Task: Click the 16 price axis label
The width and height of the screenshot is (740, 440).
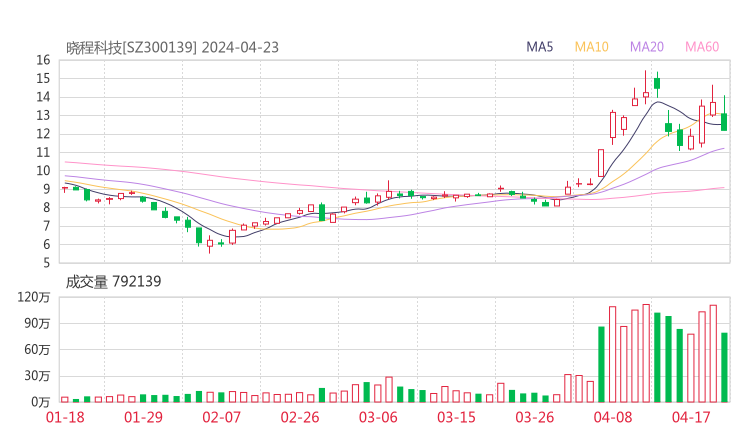Action: coord(43,60)
